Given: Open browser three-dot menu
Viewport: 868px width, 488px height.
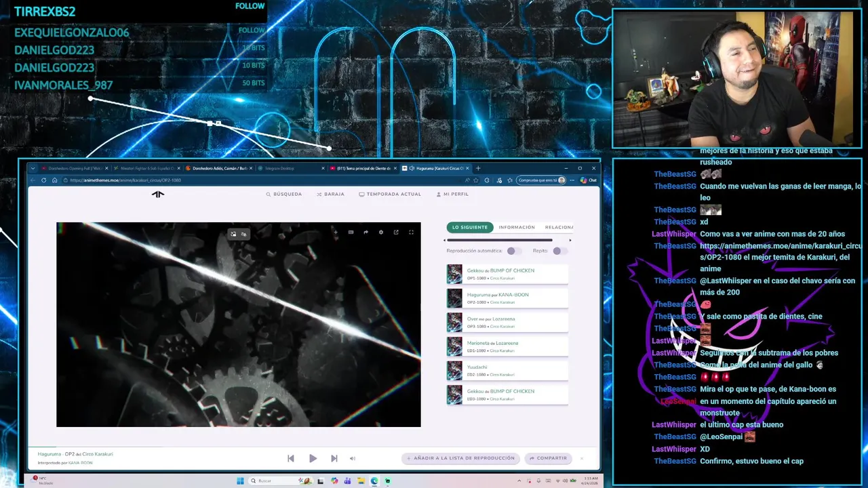Looking at the screenshot, I should point(572,180).
